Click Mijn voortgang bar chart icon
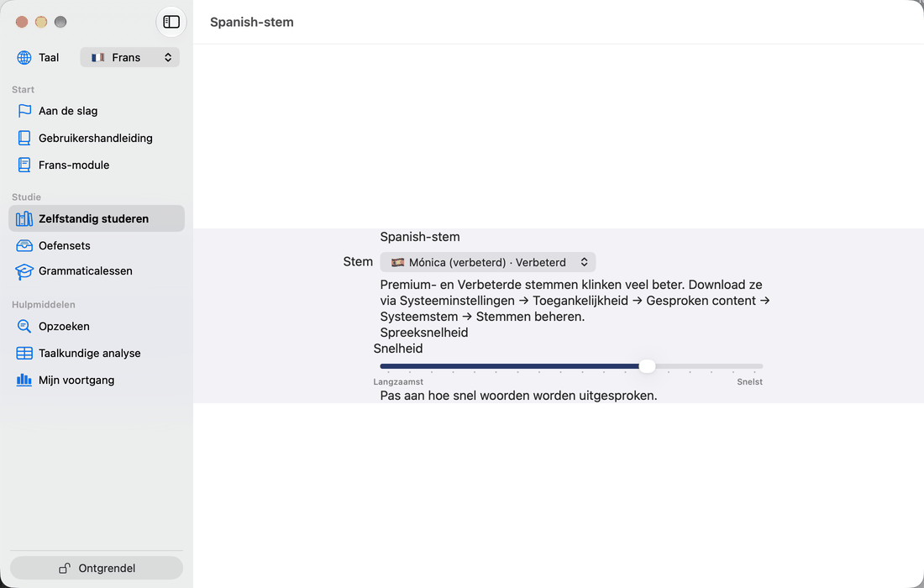The image size is (924, 588). point(24,380)
